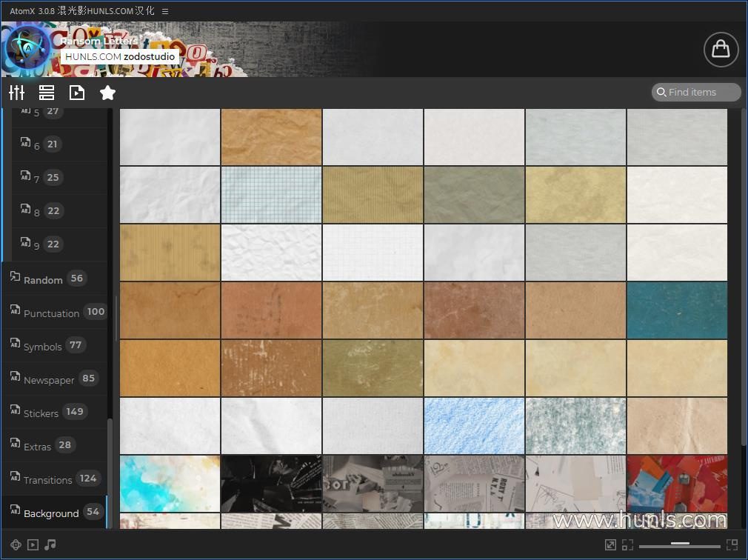The image size is (748, 560).
Task: Select the black torn newspaper thumbnail
Action: tap(271, 484)
